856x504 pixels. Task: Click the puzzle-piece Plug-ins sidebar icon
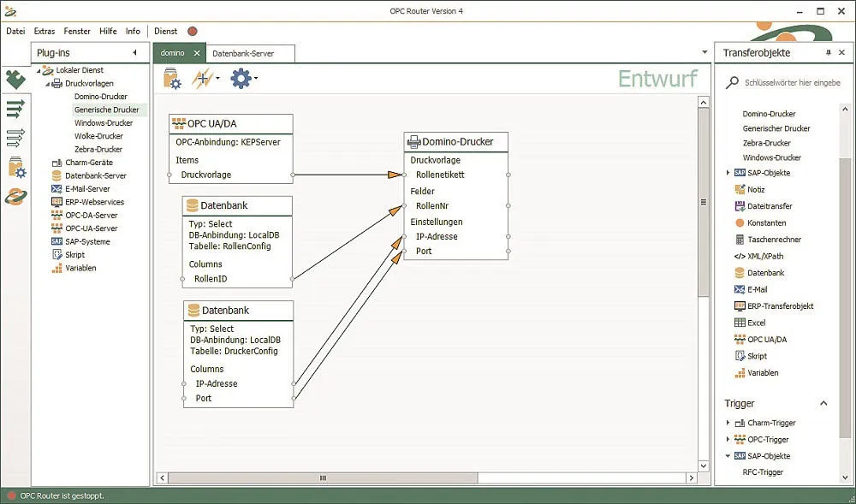[15, 80]
